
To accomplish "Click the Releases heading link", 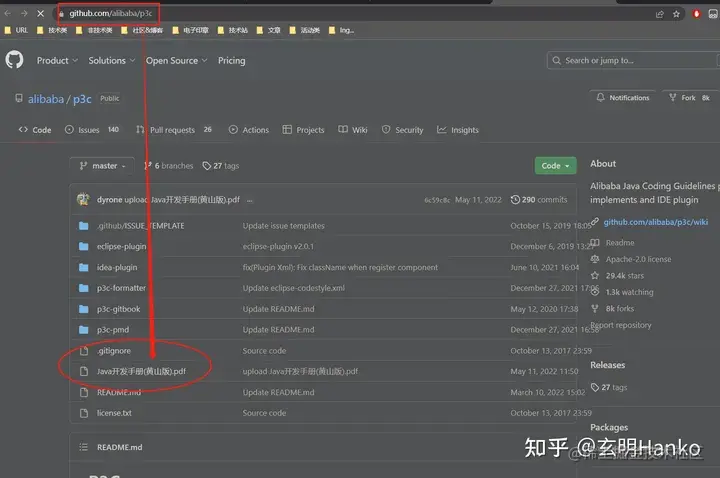I will point(608,365).
